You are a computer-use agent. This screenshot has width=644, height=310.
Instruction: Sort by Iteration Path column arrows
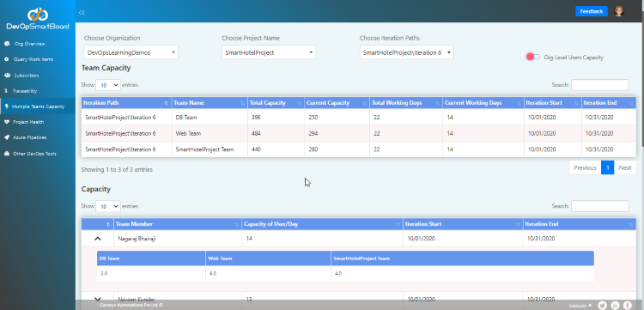click(167, 103)
